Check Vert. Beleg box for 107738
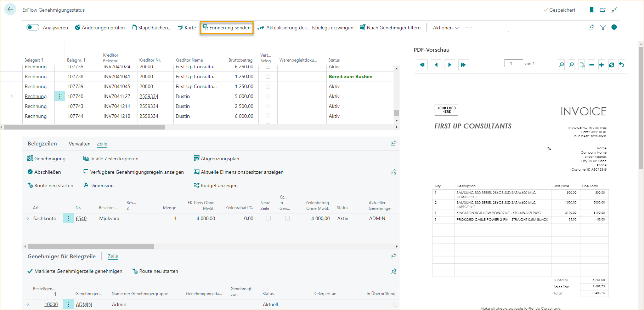The height and width of the screenshot is (310, 644). (268, 76)
